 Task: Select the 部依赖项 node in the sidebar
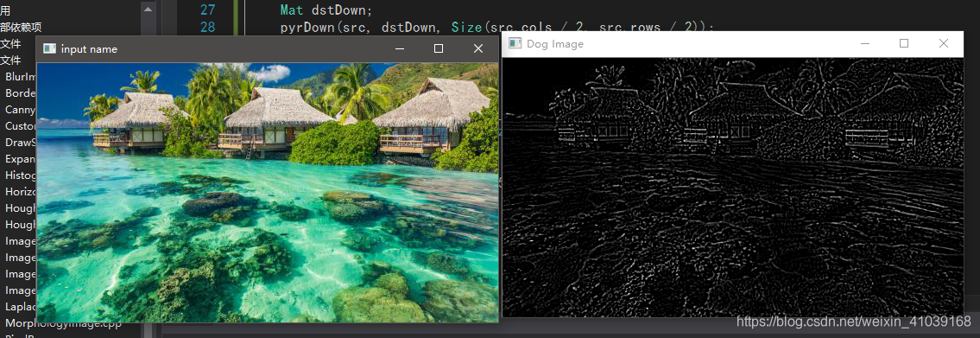(21, 27)
